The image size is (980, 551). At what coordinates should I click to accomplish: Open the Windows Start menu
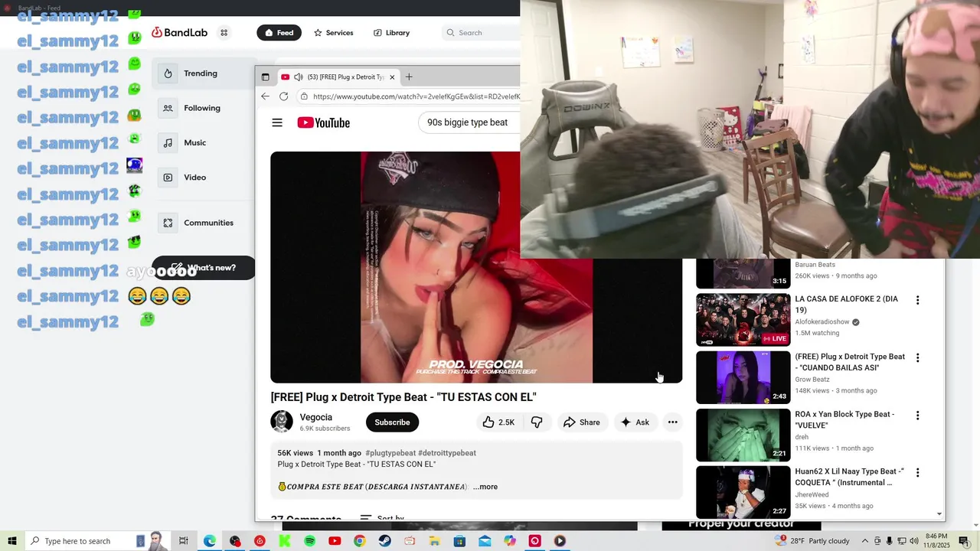(x=12, y=541)
